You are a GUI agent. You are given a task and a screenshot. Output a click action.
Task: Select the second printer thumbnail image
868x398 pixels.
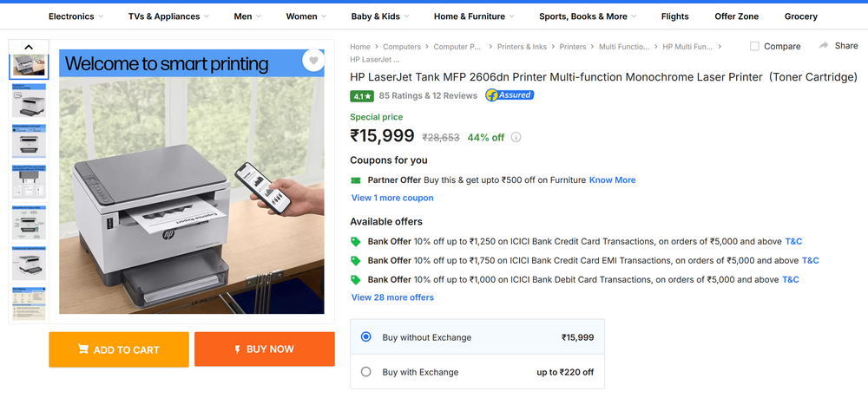(x=29, y=101)
